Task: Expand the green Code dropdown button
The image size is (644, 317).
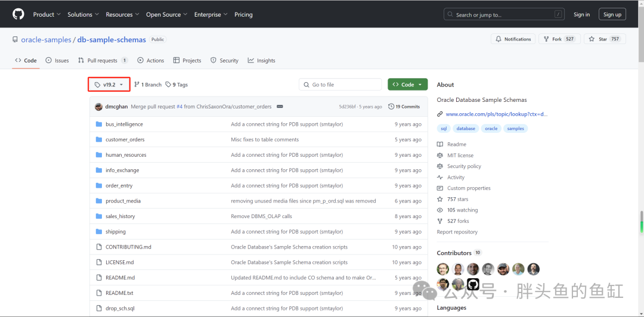Action: [x=407, y=85]
